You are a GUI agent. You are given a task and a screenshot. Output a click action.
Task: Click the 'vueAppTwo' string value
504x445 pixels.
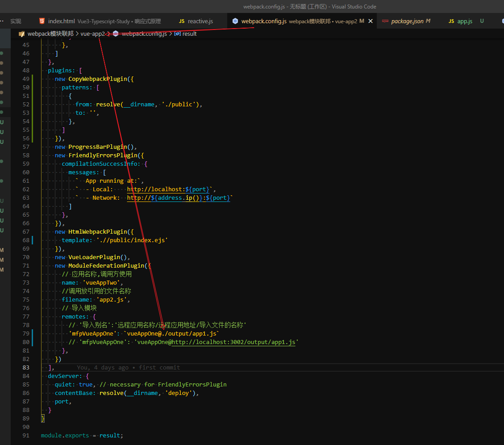[x=101, y=282]
